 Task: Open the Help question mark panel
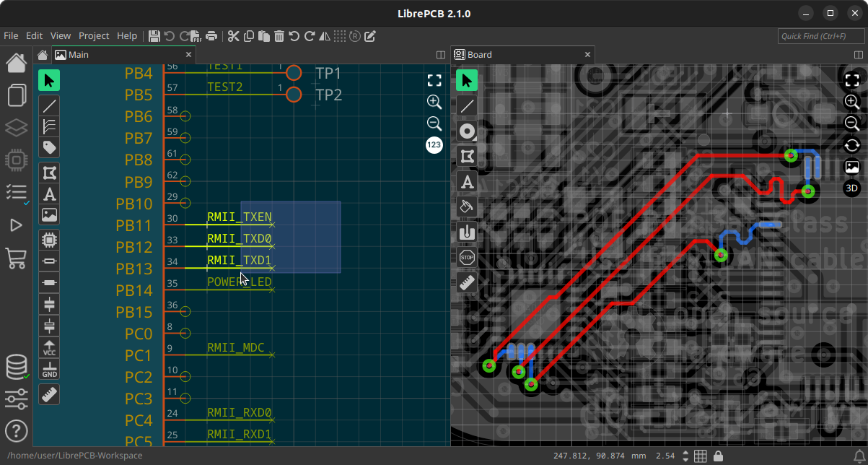coord(17,431)
